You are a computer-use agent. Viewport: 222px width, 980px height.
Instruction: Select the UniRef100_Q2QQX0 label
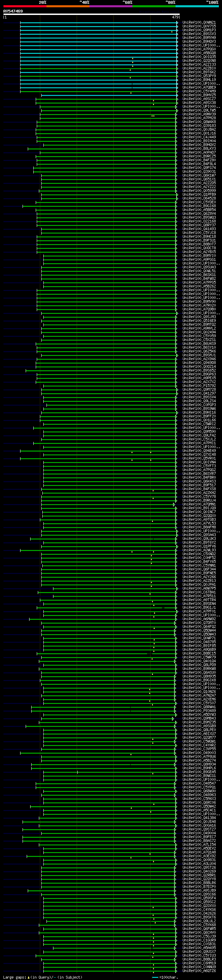coord(199,516)
